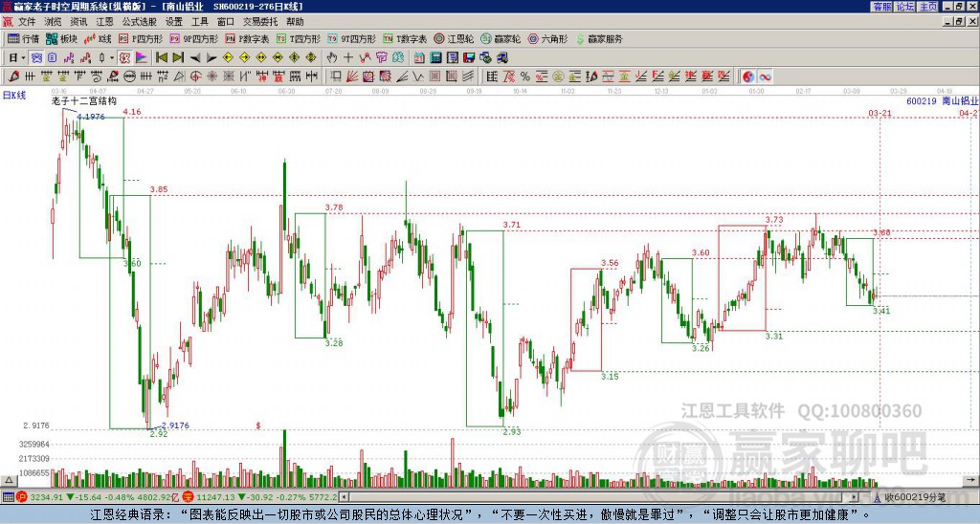Jump to last bar with green skip-forward icon
This screenshot has height=524, width=980.
(x=178, y=57)
